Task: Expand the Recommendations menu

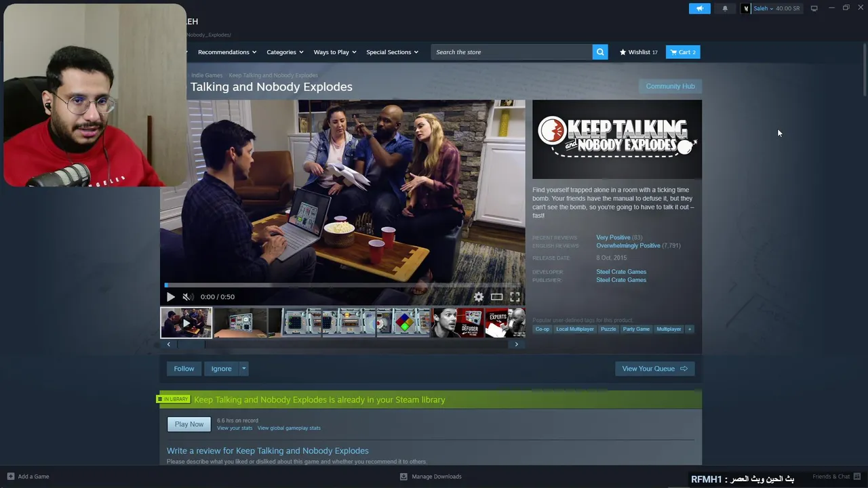Action: point(227,52)
